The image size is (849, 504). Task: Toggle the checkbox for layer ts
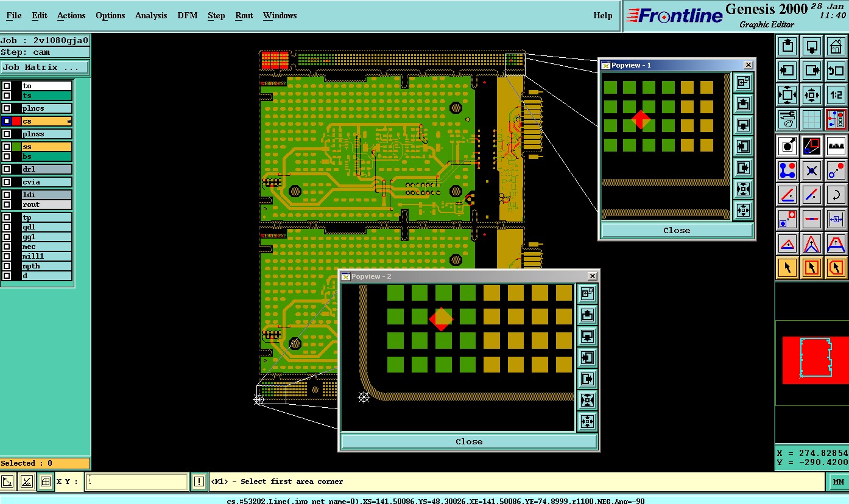pos(7,96)
